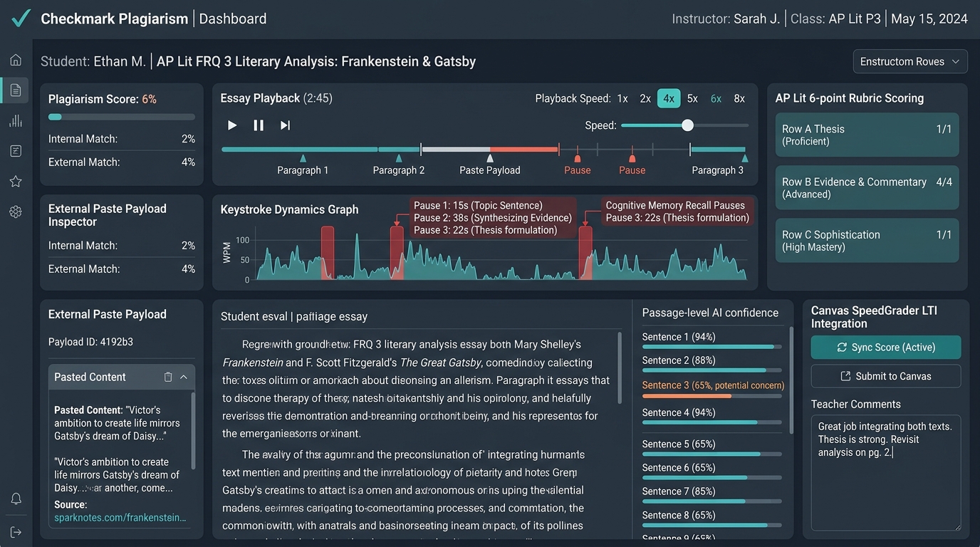Set playback speed to 2x
The height and width of the screenshot is (547, 980).
645,98
